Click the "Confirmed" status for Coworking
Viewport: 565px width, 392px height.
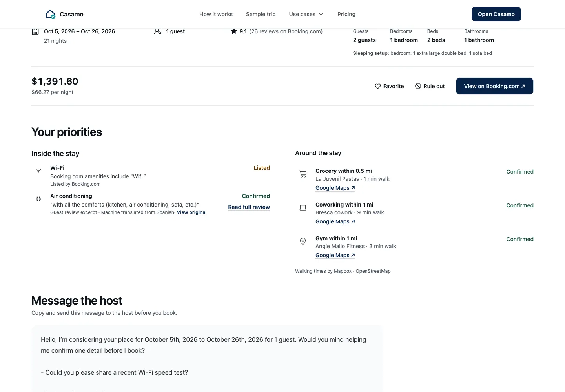[x=520, y=205]
